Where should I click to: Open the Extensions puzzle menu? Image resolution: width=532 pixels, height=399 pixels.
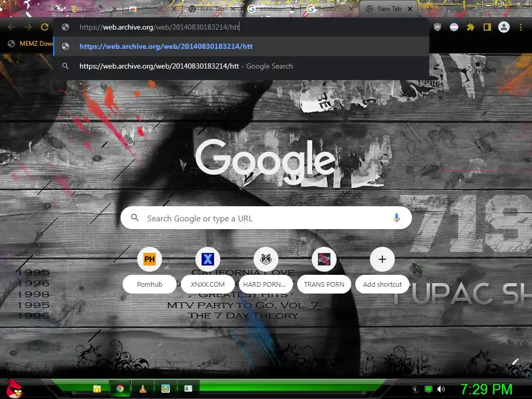[x=471, y=27]
